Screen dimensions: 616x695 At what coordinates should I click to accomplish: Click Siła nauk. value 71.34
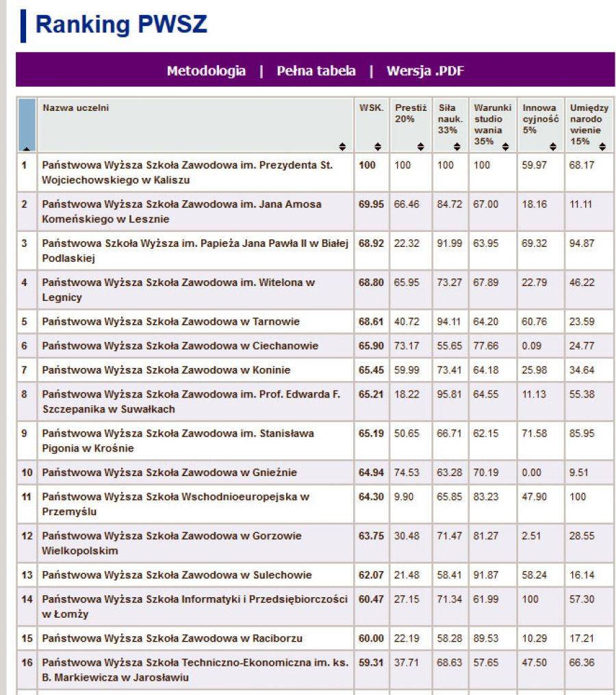tap(449, 599)
